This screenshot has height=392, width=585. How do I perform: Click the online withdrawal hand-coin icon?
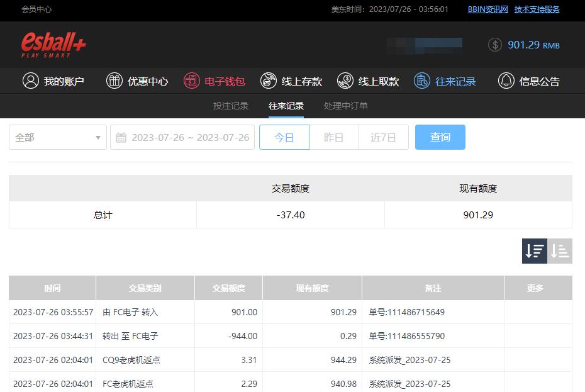coord(345,81)
